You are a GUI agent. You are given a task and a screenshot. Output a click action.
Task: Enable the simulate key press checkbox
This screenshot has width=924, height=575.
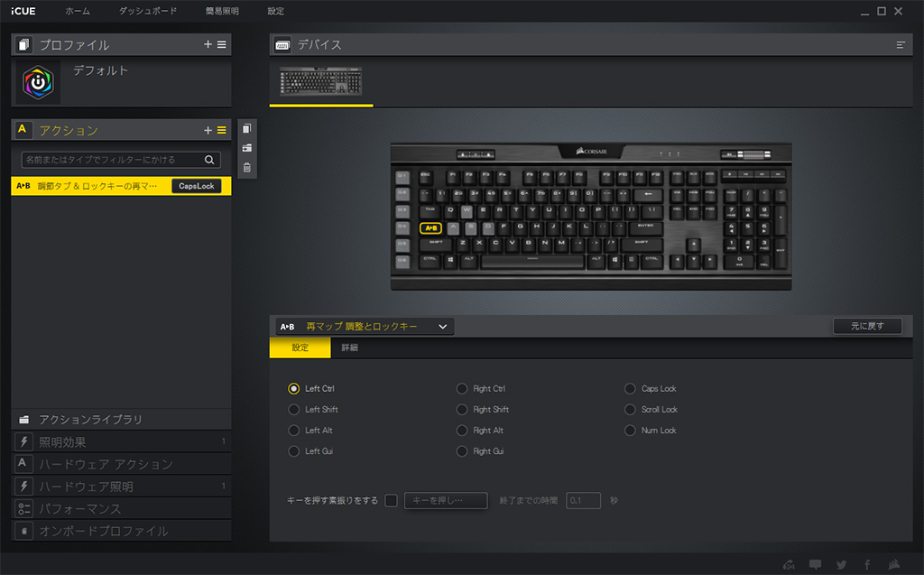coord(392,501)
